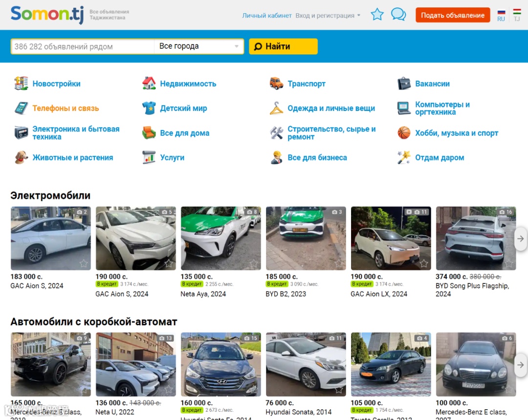Click the Новостройки building icon

click(x=21, y=84)
